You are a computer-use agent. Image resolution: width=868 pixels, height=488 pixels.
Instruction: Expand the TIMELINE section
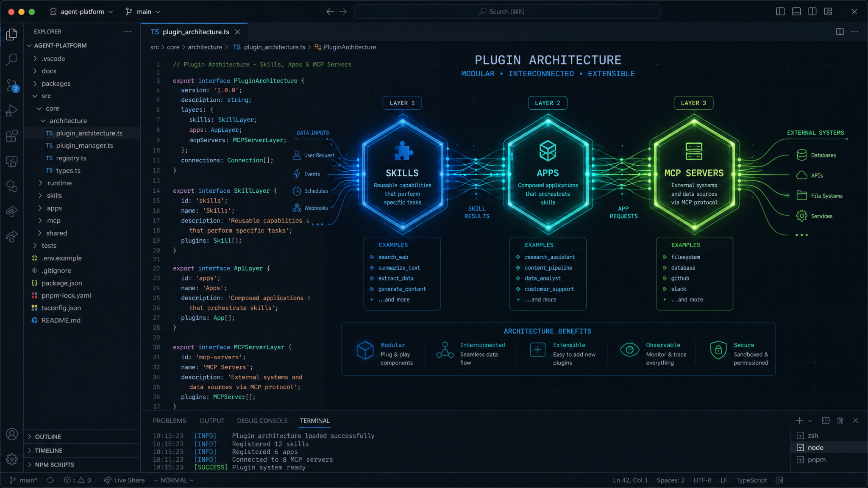(x=82, y=451)
